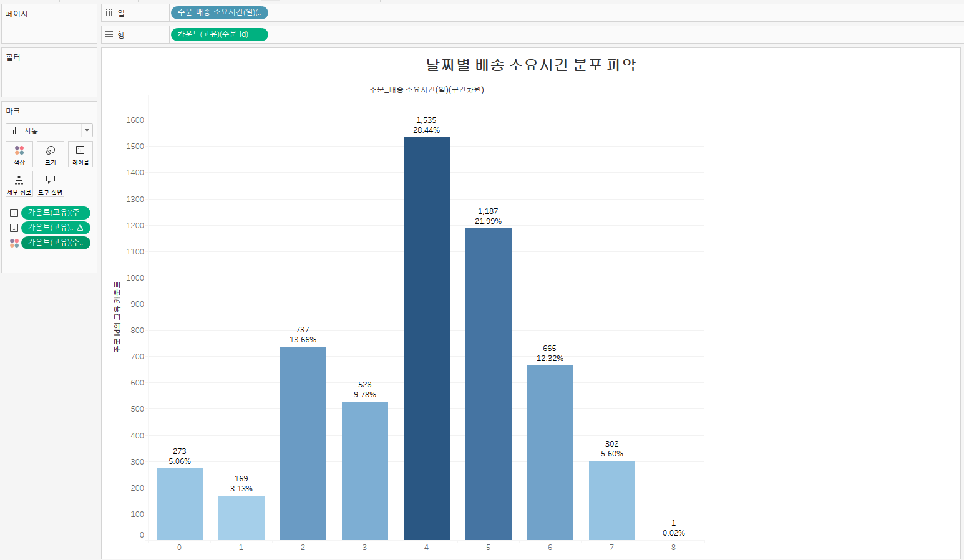Click the 28.44% label above bar 4
This screenshot has width=964, height=560.
point(427,130)
